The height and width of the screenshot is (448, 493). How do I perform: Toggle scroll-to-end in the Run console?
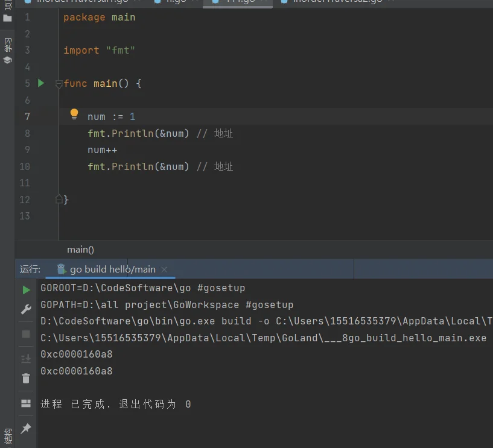click(x=26, y=359)
